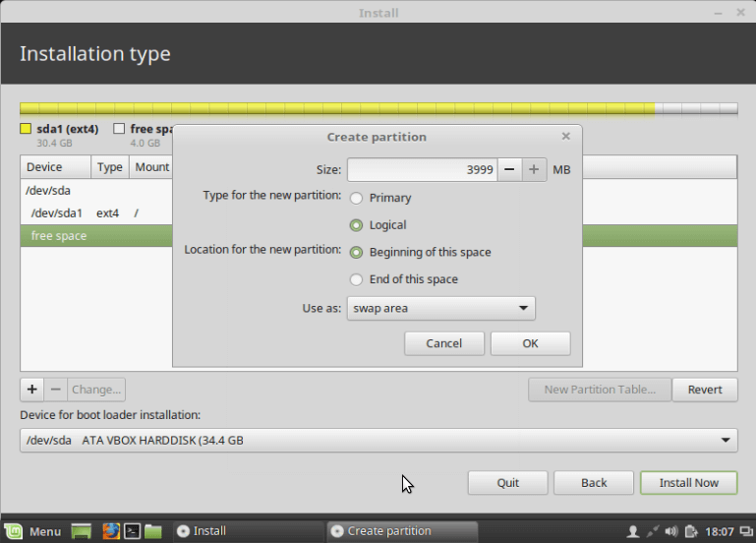Select the Primary partition type

click(x=356, y=198)
